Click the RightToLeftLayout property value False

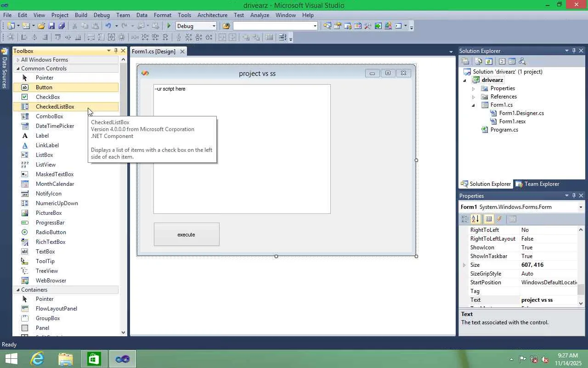(x=548, y=239)
